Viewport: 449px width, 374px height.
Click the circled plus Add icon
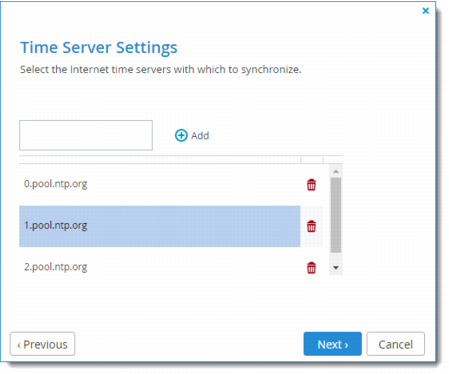(x=181, y=135)
